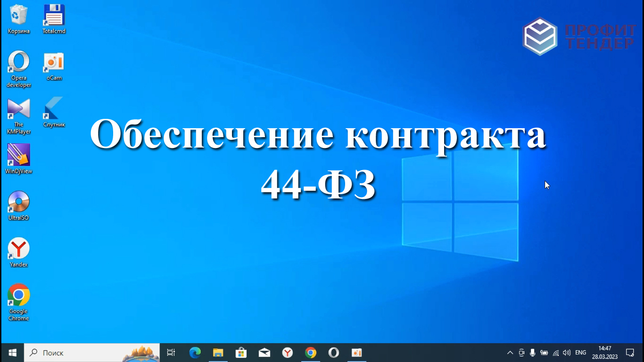The width and height of the screenshot is (644, 362).
Task: Launch Google Chrome from the taskbar
Action: point(310,353)
